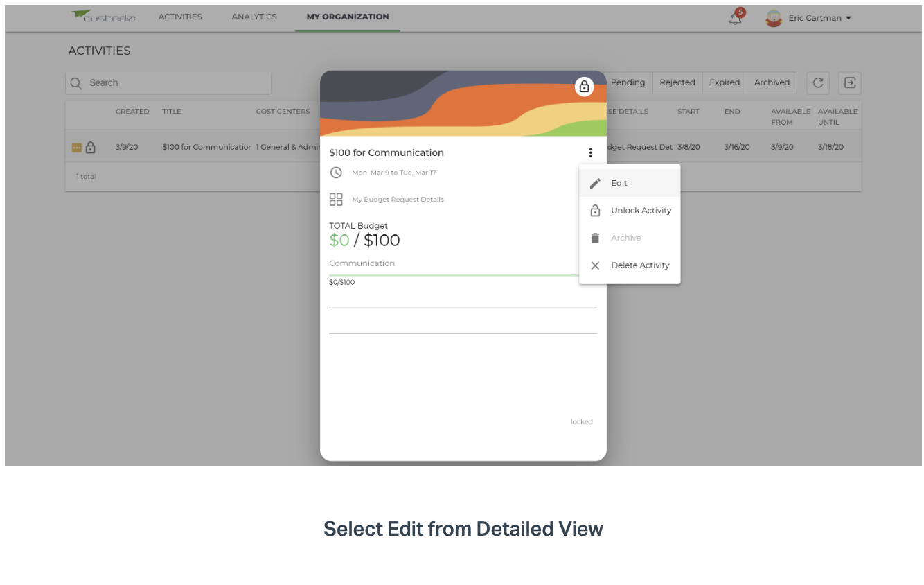Click the Communication budget progress bar

coord(454,275)
